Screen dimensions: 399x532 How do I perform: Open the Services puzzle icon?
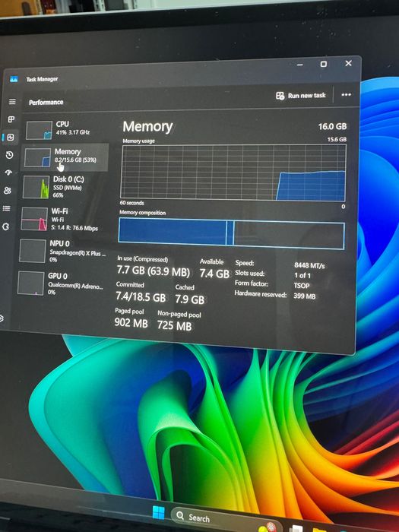click(6, 226)
